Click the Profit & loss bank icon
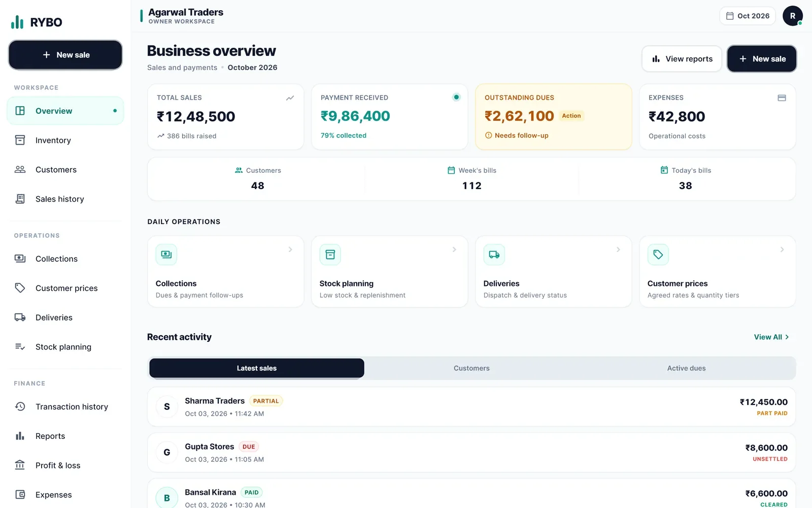Image resolution: width=812 pixels, height=508 pixels. 20,465
